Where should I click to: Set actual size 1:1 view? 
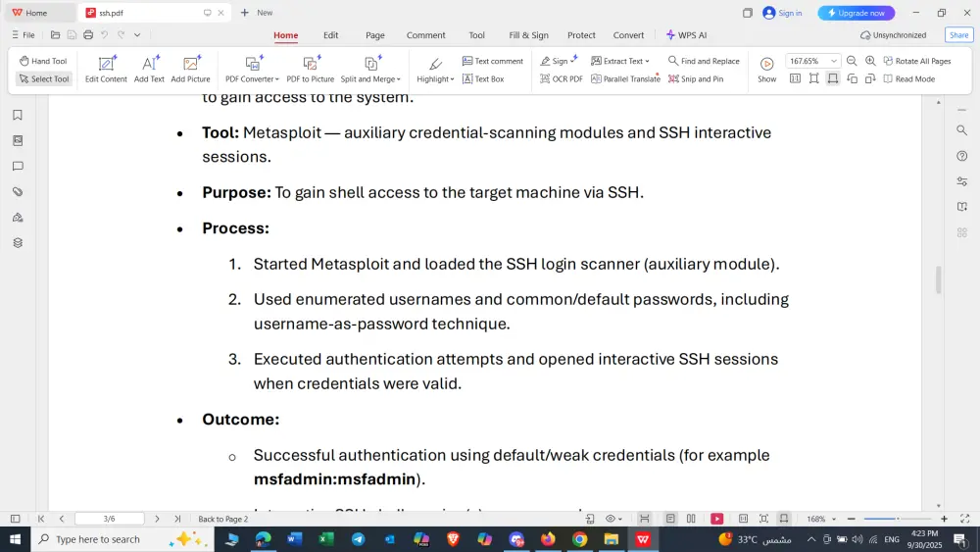(795, 78)
